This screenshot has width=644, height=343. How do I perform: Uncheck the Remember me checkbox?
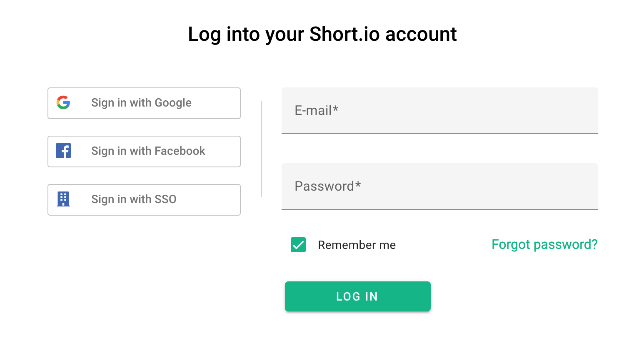(298, 245)
